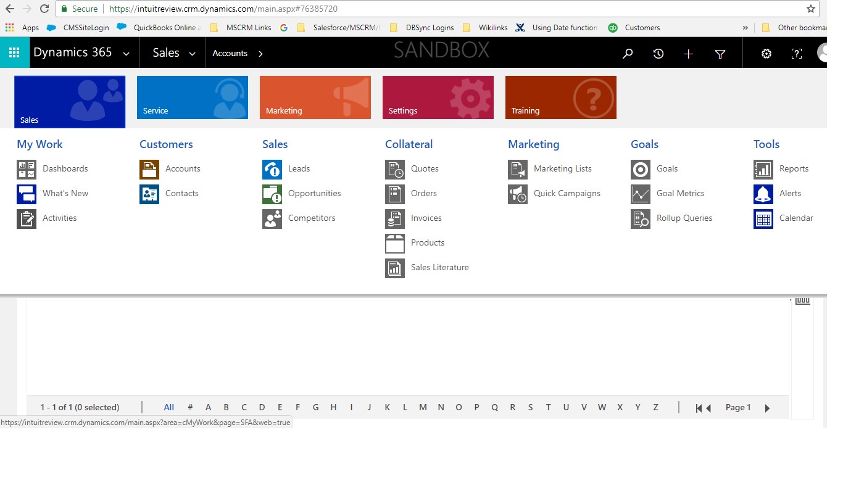
Task: Go to next page arrow
Action: click(767, 408)
